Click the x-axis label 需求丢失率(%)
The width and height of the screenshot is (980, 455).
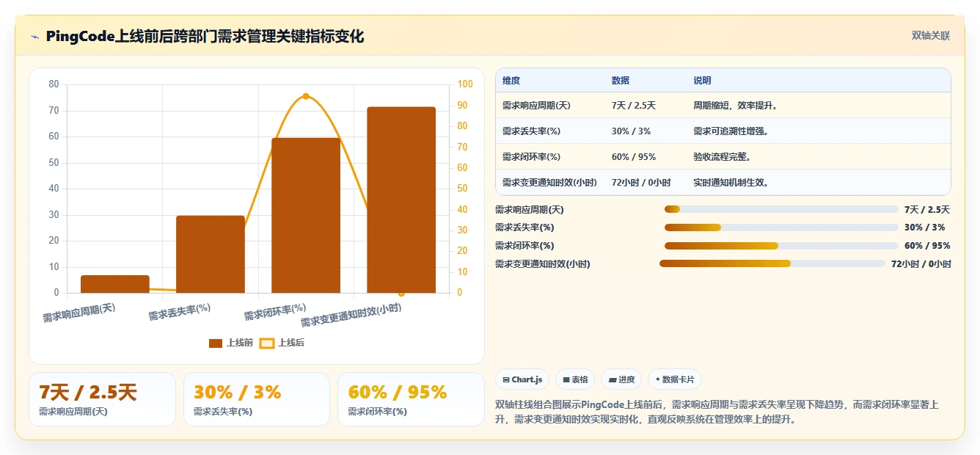(x=180, y=313)
